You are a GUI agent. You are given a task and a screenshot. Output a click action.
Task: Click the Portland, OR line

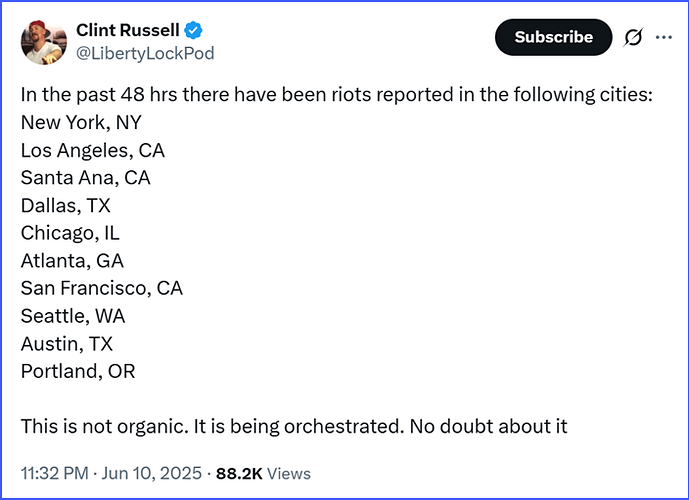[78, 371]
